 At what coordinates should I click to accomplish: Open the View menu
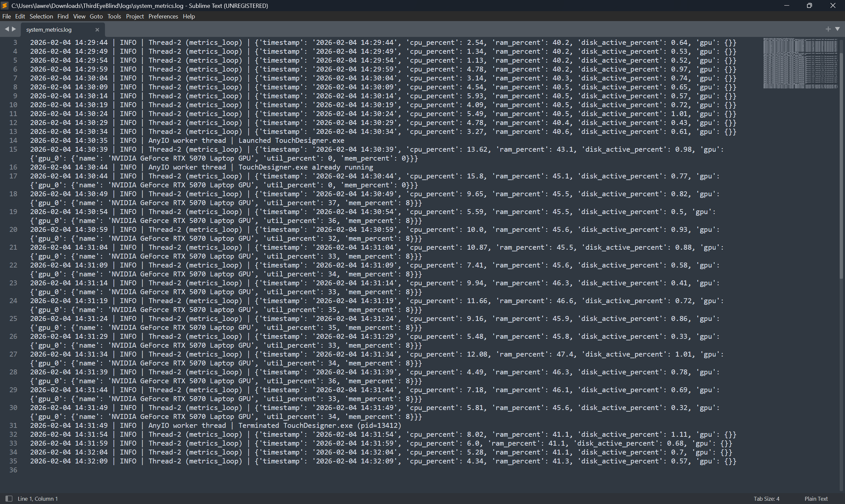tap(79, 16)
